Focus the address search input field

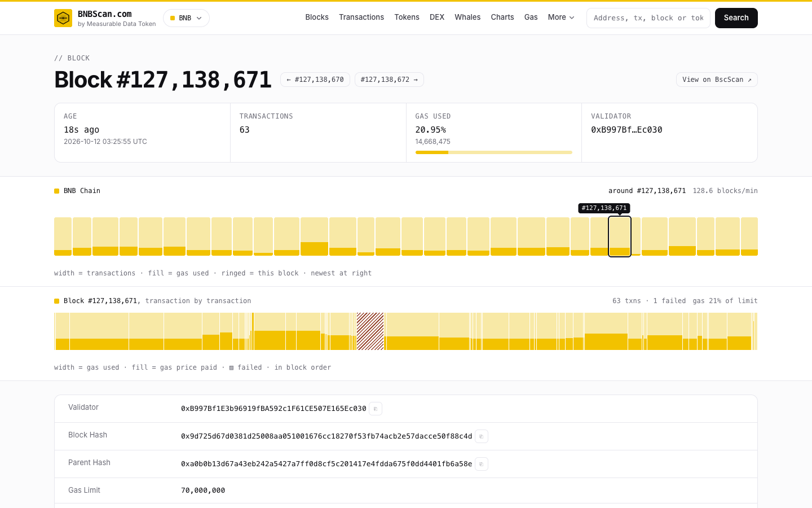648,18
